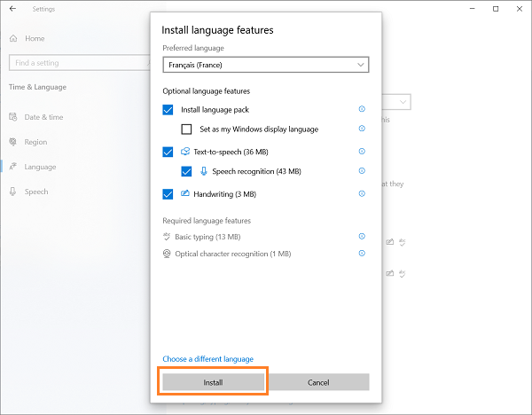Open the dropdown behind the dialog
This screenshot has width=532, height=415.
[396, 102]
